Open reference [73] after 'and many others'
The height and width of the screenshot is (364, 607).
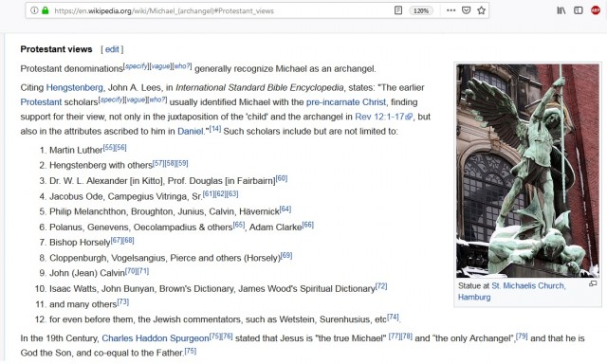point(123,301)
